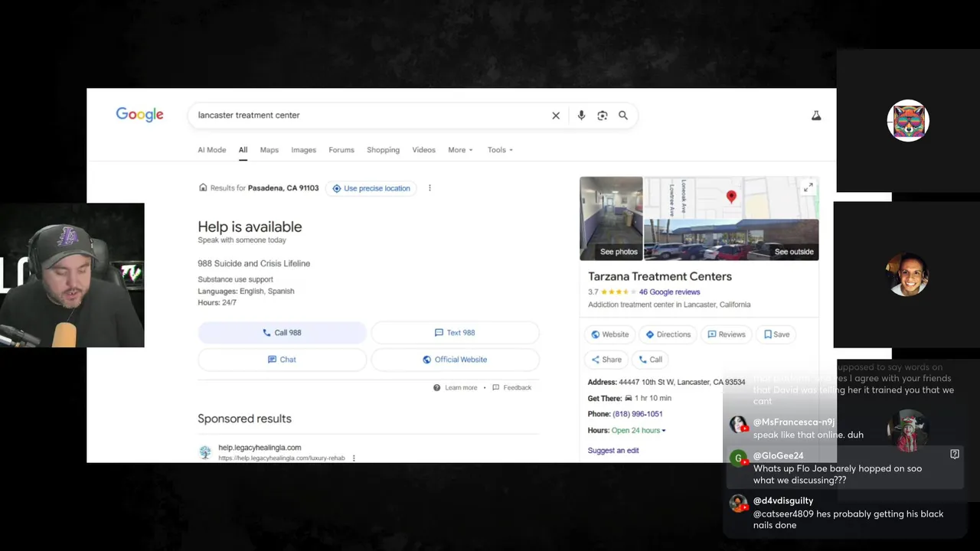View See photos thumbnail
This screenshot has width=980, height=551.
611,219
